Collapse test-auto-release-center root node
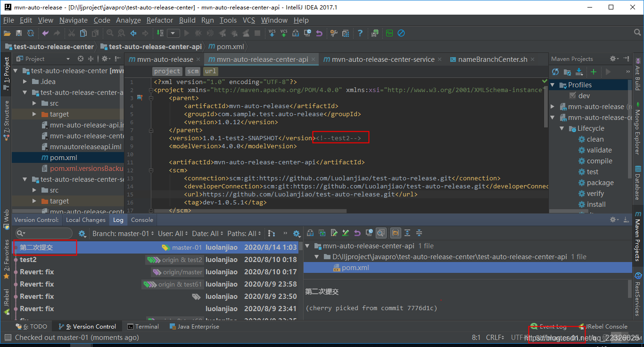644x347 pixels. [16, 71]
